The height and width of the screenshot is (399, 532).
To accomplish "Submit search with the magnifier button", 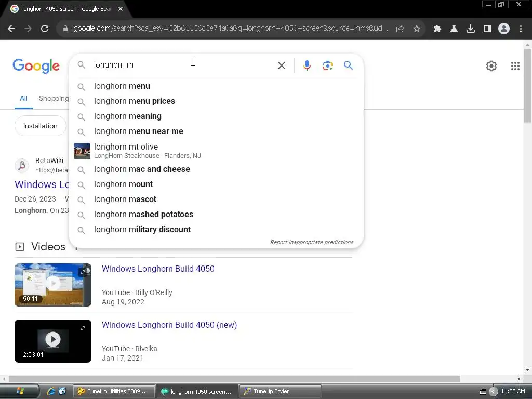I will pos(348,65).
